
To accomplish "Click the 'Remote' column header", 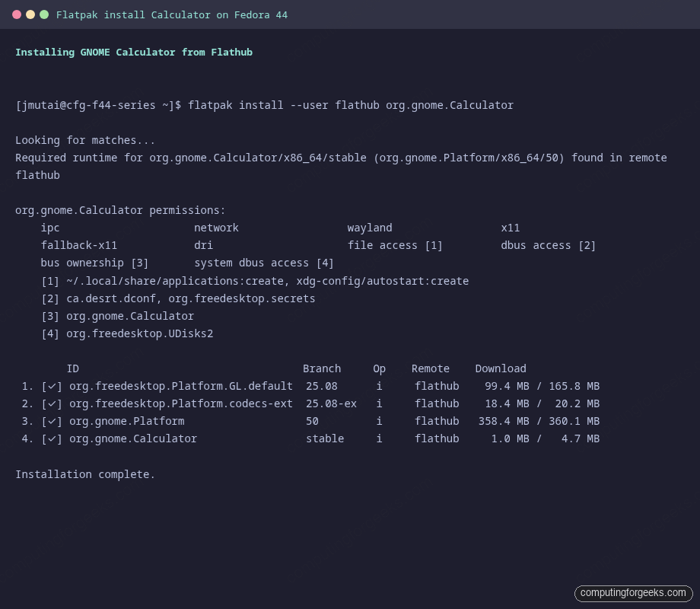I will [431, 368].
